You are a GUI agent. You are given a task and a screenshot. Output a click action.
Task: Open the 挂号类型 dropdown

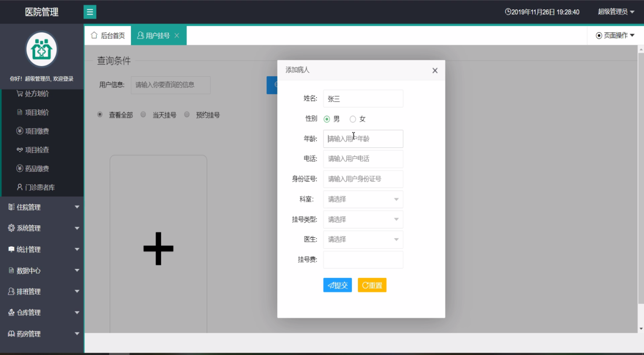(363, 219)
